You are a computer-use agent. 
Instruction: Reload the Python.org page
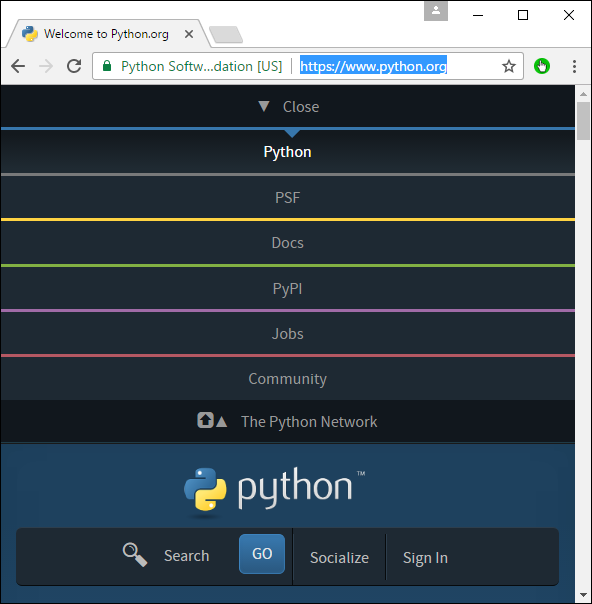click(74, 66)
